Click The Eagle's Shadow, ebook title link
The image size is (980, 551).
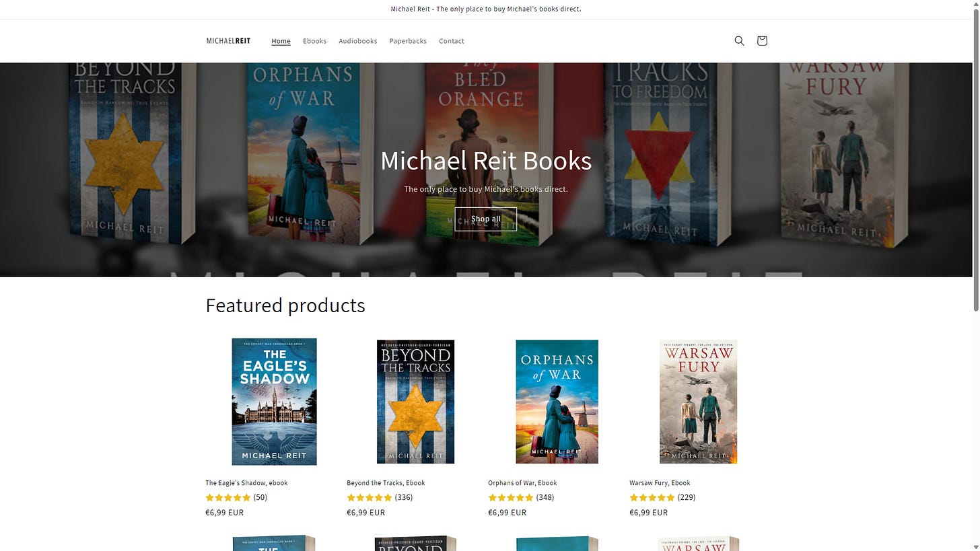[x=246, y=482]
